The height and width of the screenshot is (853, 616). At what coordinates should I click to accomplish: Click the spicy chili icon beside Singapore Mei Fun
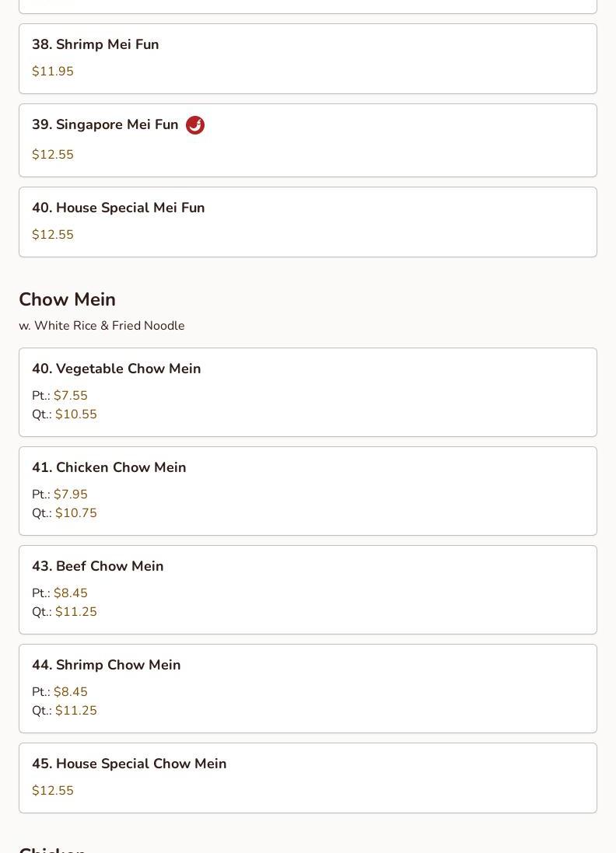(x=195, y=125)
